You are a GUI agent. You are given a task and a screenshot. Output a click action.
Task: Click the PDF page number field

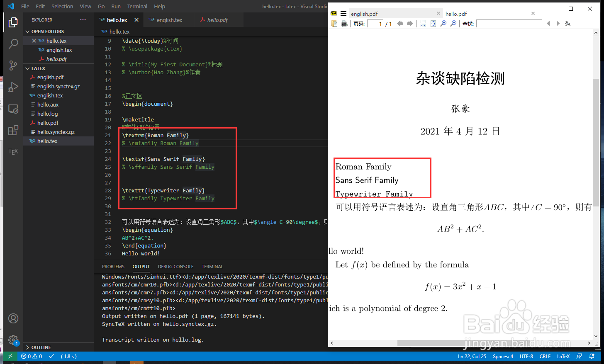click(375, 24)
